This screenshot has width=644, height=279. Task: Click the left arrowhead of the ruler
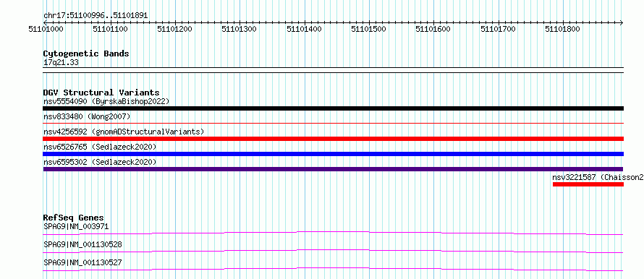(x=45, y=22)
